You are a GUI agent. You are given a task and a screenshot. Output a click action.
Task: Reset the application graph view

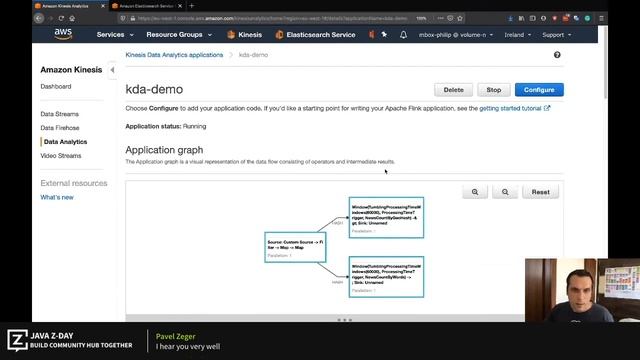point(540,192)
